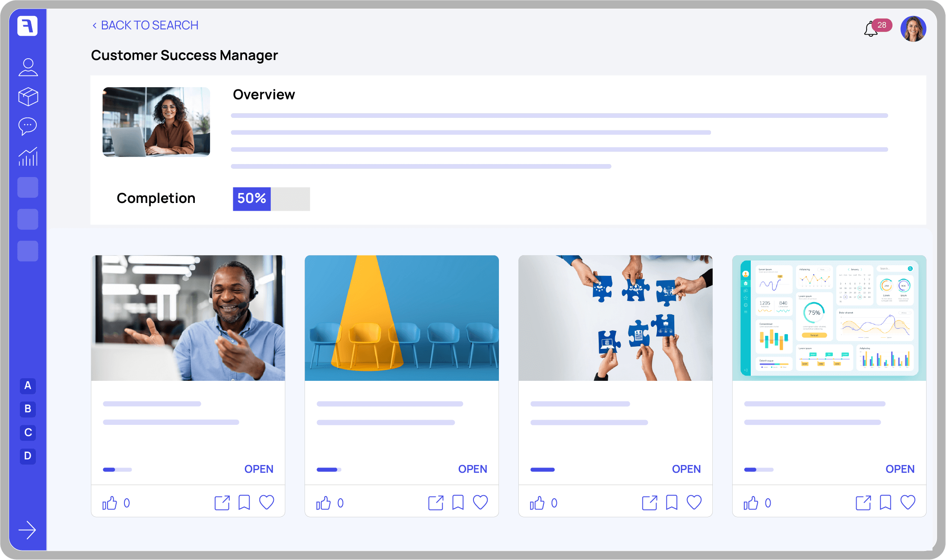Click OPEN on the puzzle pieces card
946x560 pixels.
tap(686, 469)
